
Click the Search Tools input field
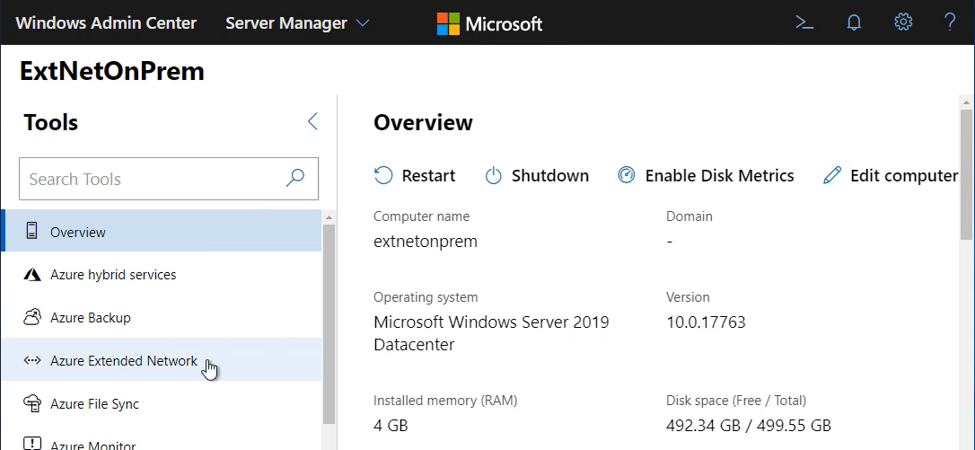pos(150,179)
